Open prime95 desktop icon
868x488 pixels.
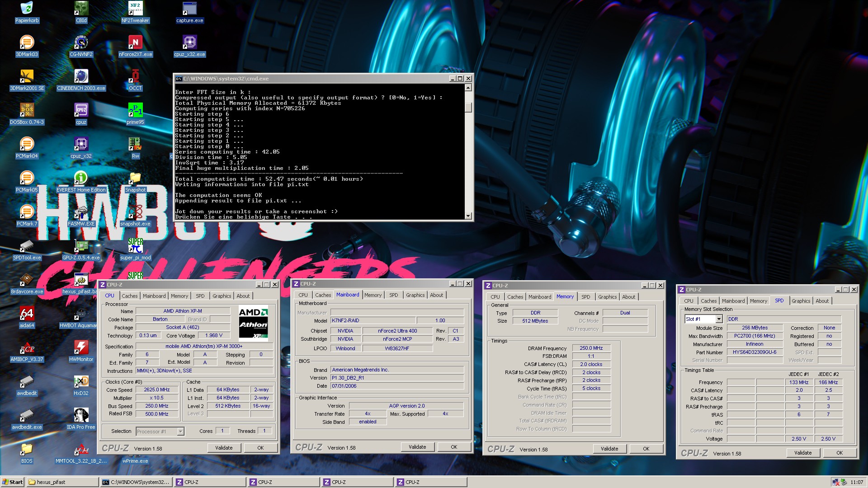coord(135,114)
